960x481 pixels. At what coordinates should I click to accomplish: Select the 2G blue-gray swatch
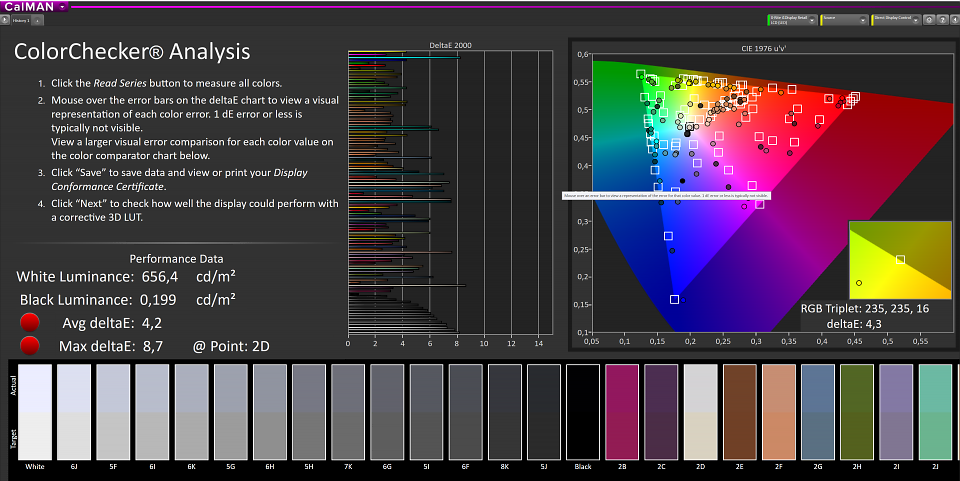[x=818, y=412]
